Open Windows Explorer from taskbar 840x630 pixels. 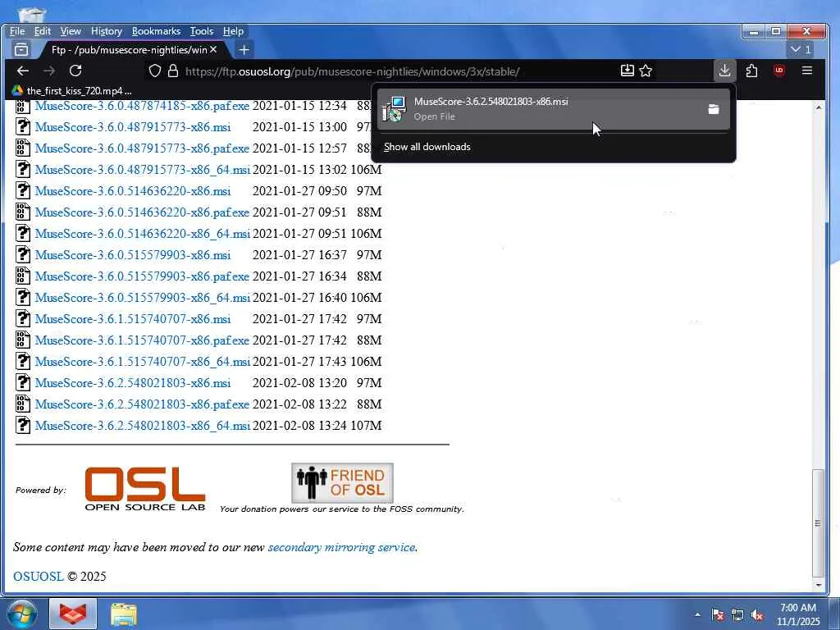click(124, 614)
